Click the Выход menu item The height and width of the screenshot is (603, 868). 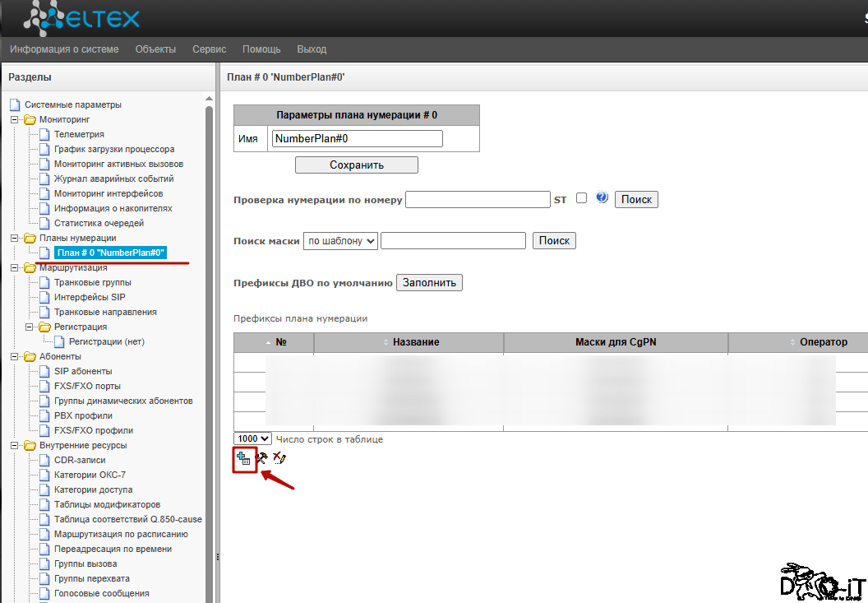pyautogui.click(x=312, y=49)
